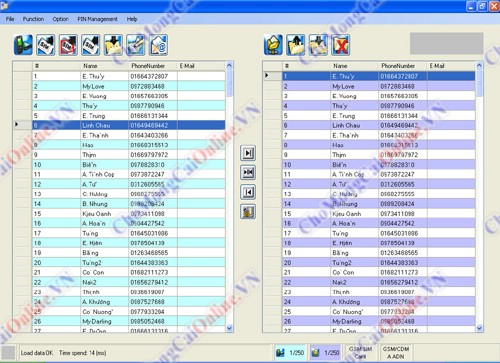Click the # column header in left list
The height and width of the screenshot is (363, 500).
point(56,66)
